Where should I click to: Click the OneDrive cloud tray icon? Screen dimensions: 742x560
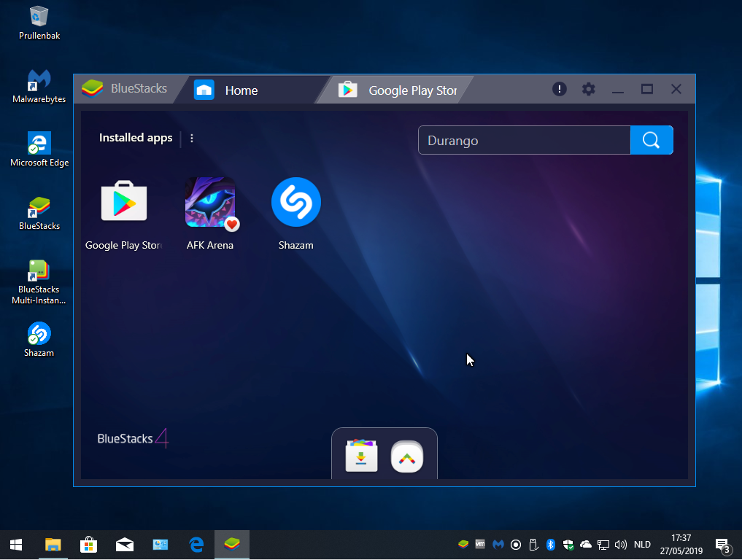coord(586,545)
